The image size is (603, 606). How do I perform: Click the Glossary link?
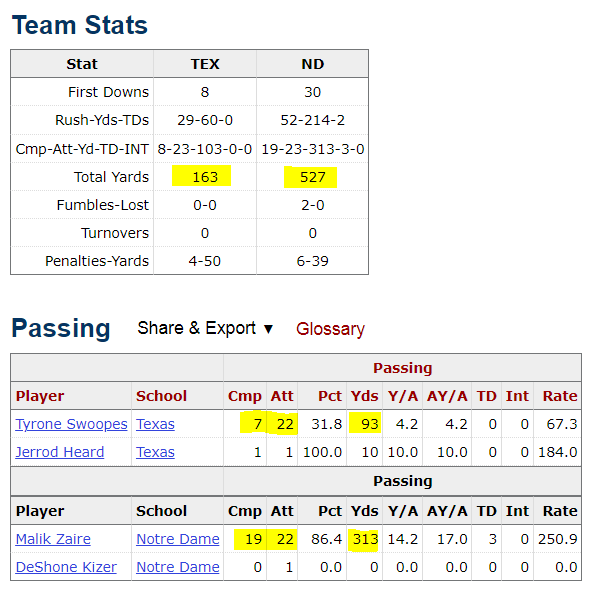click(x=330, y=329)
